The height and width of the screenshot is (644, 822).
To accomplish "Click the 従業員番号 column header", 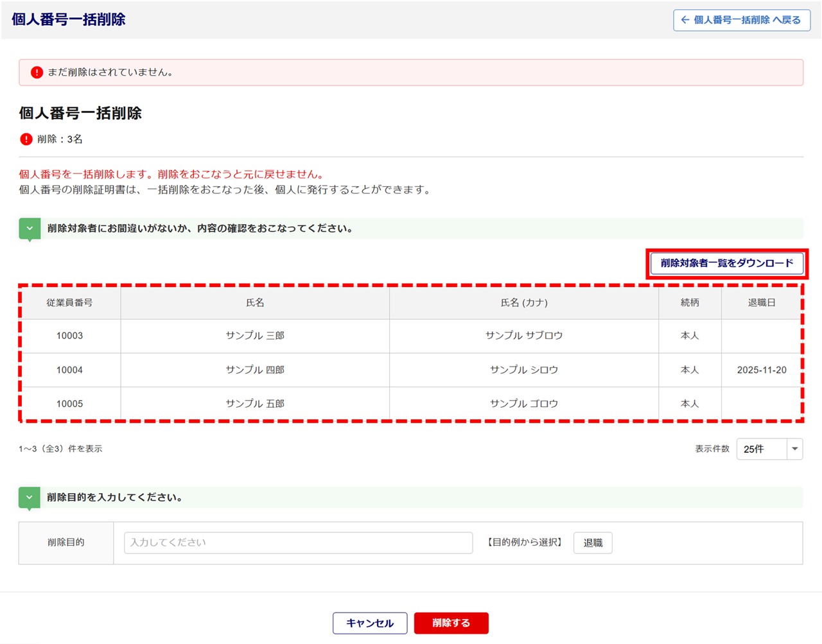I will tap(69, 303).
